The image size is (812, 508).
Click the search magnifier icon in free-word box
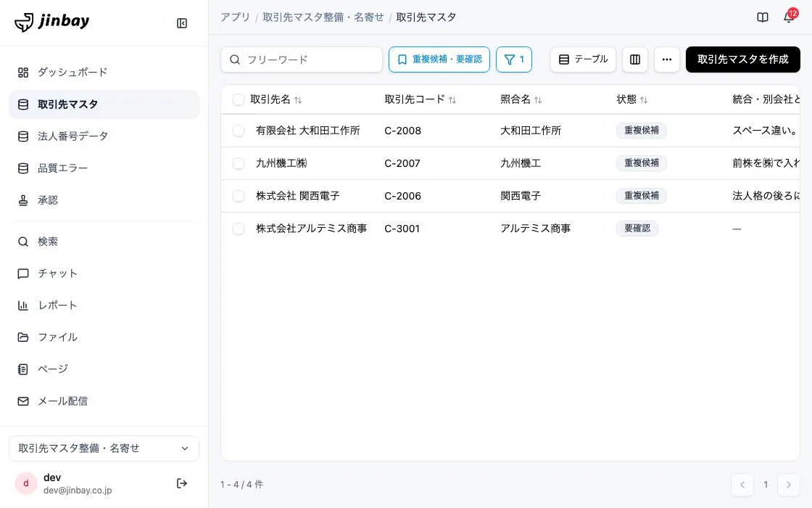pyautogui.click(x=235, y=60)
